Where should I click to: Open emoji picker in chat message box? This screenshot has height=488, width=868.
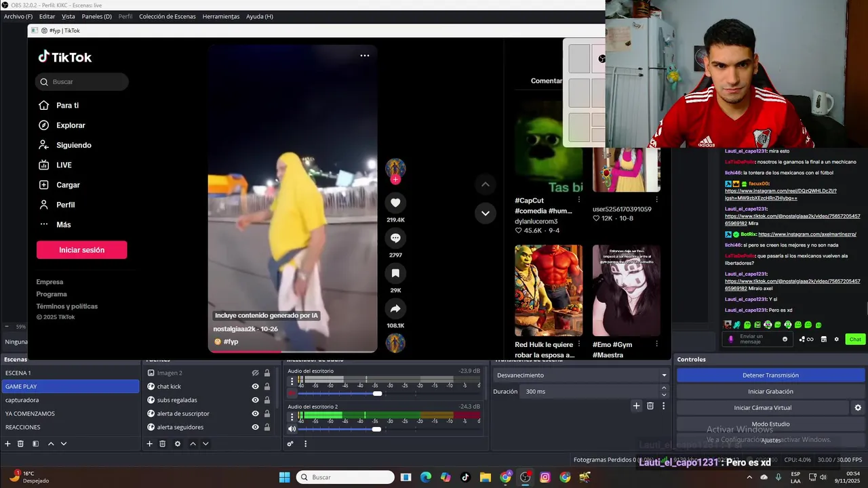[785, 339]
